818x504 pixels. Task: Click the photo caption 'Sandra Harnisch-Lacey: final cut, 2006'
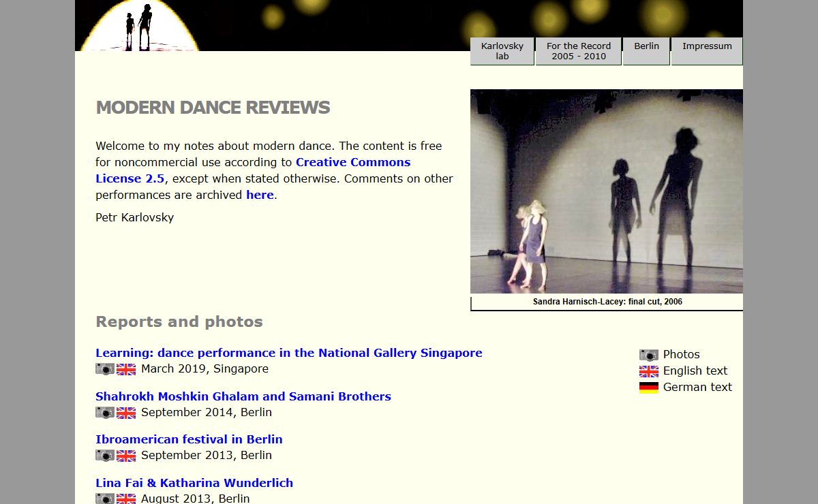(x=607, y=302)
